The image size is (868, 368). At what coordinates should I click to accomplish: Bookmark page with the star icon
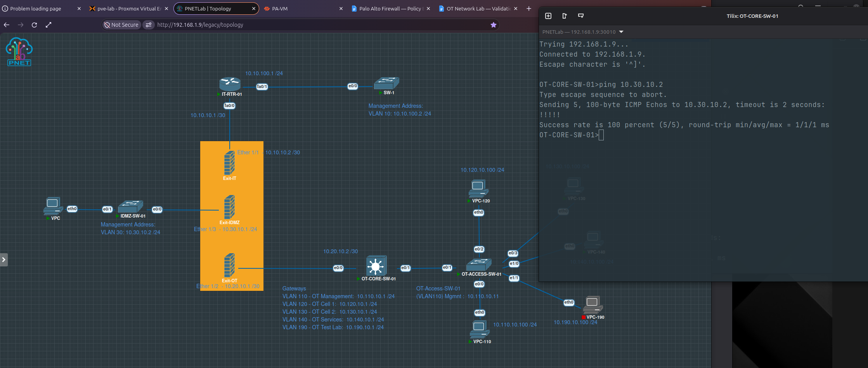tap(493, 25)
